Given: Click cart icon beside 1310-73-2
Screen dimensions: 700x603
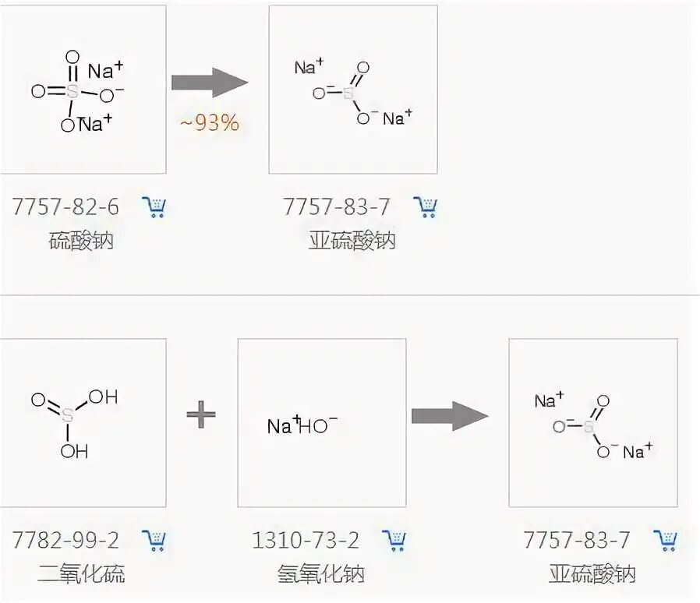Looking at the screenshot, I should click(394, 540).
